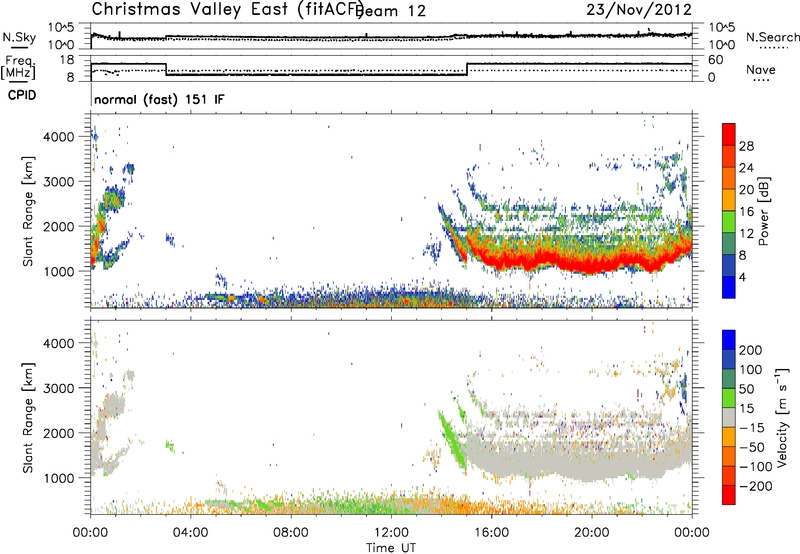Click the Velocity panel 'Slant Range [km]' label
Screen dimensions: 800x554
click(x=28, y=418)
